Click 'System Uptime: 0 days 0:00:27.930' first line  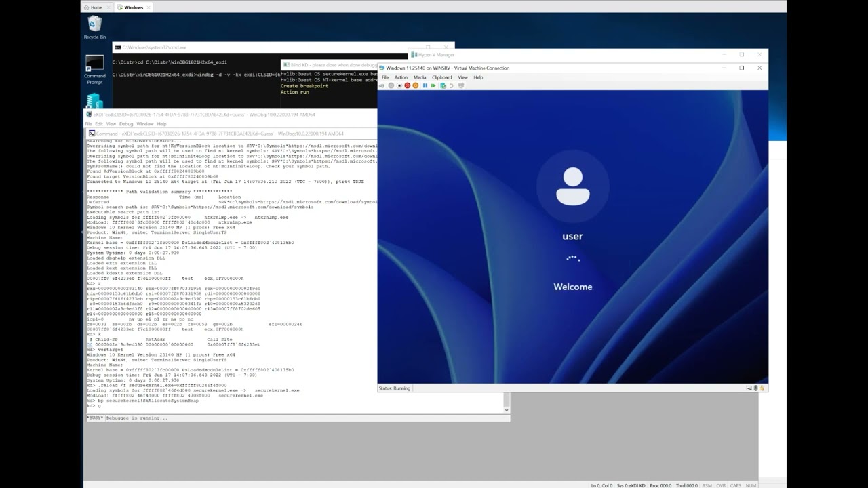[133, 253]
